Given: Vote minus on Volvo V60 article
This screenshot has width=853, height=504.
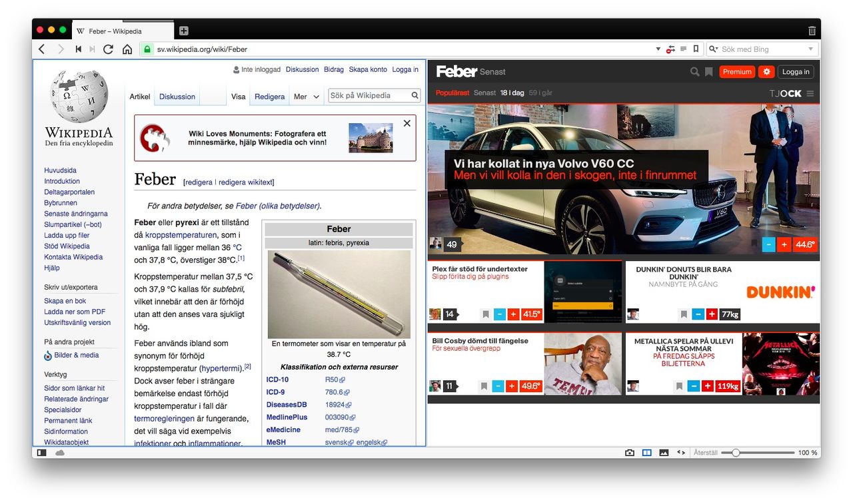Looking at the screenshot, I should 769,244.
